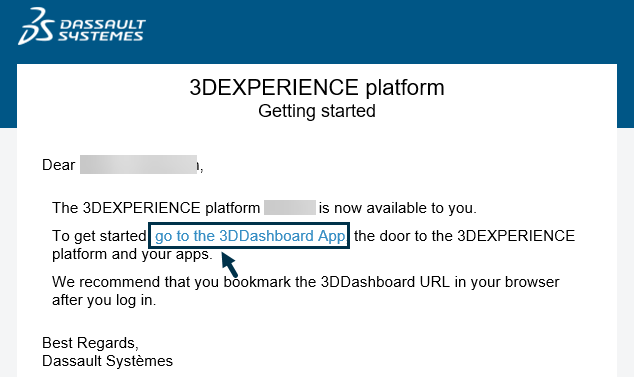
Task: Select the '3DEXPERIENCE platform' heading text
Action: [317, 87]
